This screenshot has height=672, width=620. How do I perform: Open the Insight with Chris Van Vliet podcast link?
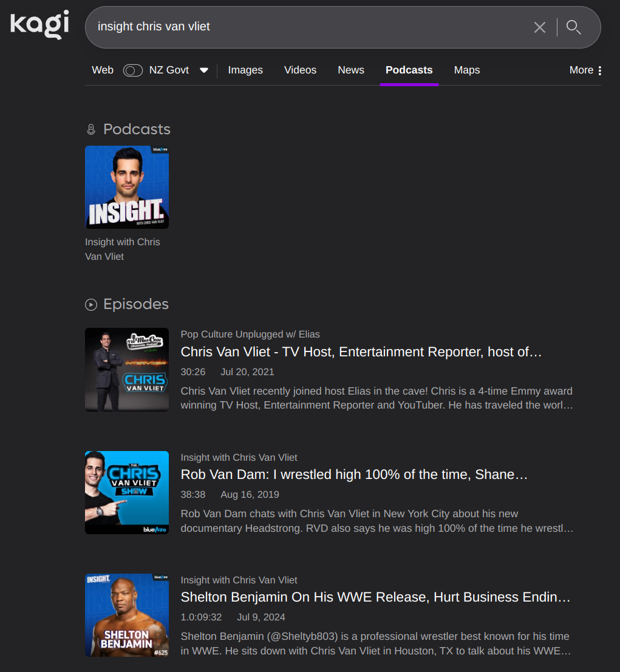(122, 249)
